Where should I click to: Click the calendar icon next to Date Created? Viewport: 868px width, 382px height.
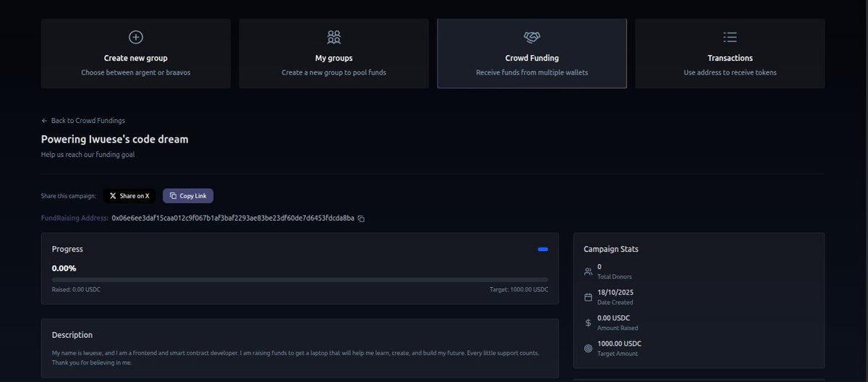pyautogui.click(x=588, y=297)
